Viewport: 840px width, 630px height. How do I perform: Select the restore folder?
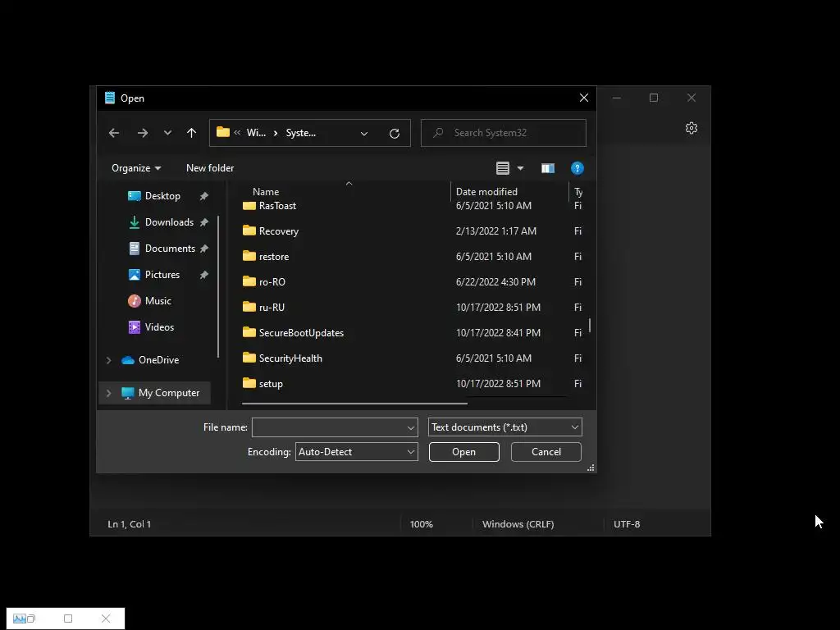click(274, 257)
